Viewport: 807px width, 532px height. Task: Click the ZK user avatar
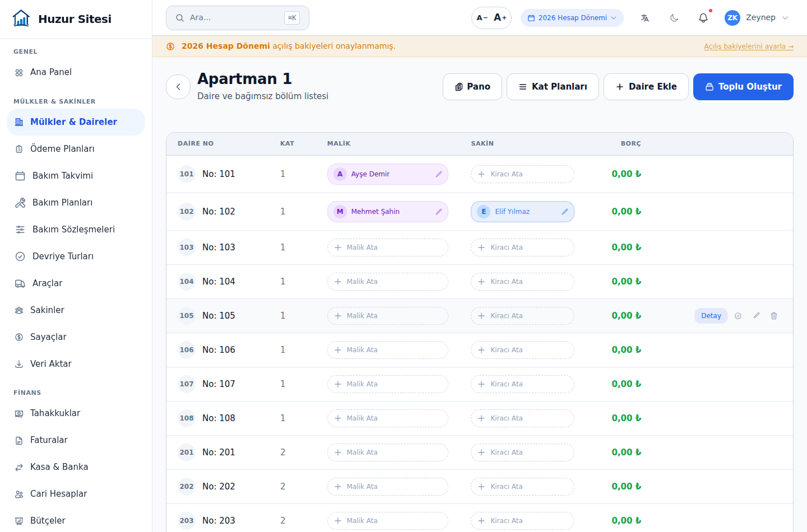click(x=732, y=18)
